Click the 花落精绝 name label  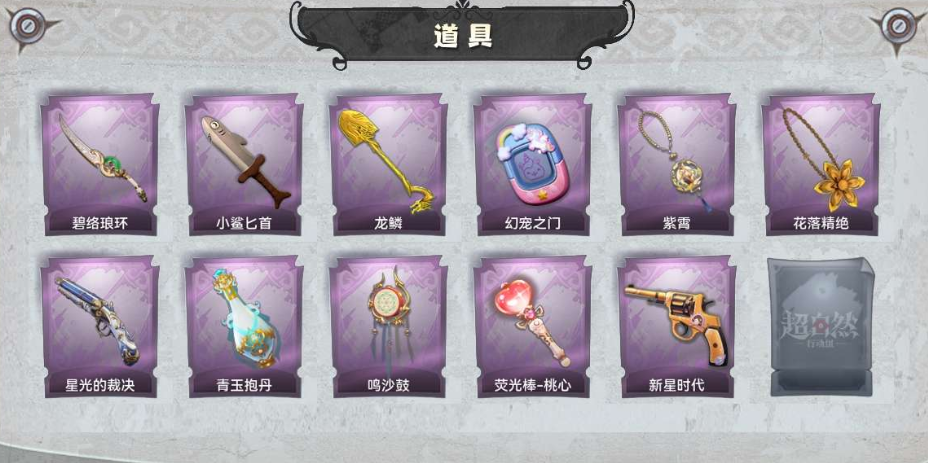point(821,223)
